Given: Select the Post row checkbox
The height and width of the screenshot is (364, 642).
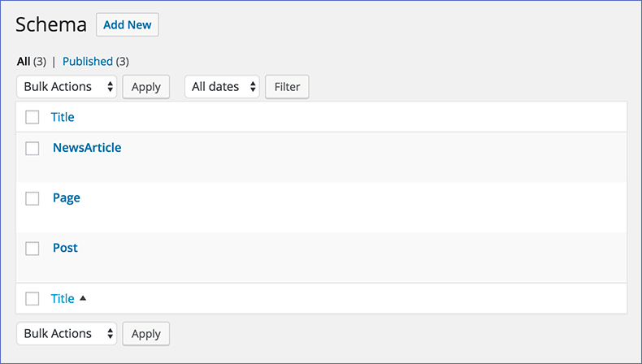Looking at the screenshot, I should 33,249.
